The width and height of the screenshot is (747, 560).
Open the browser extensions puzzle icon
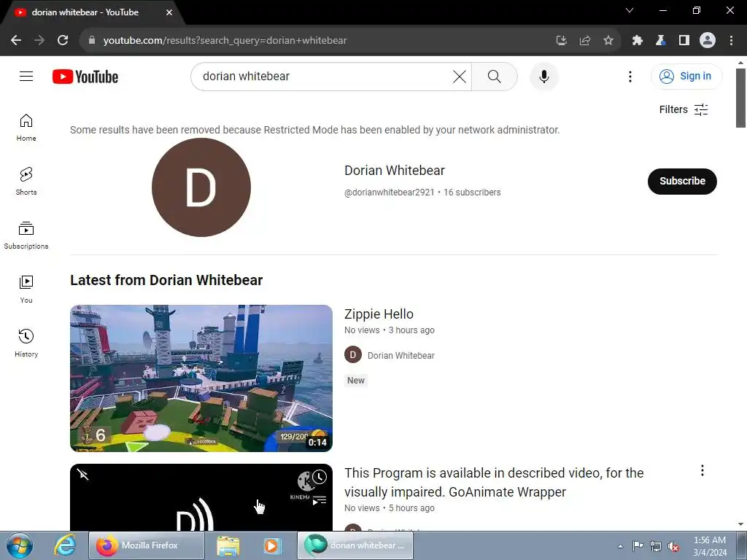637,41
